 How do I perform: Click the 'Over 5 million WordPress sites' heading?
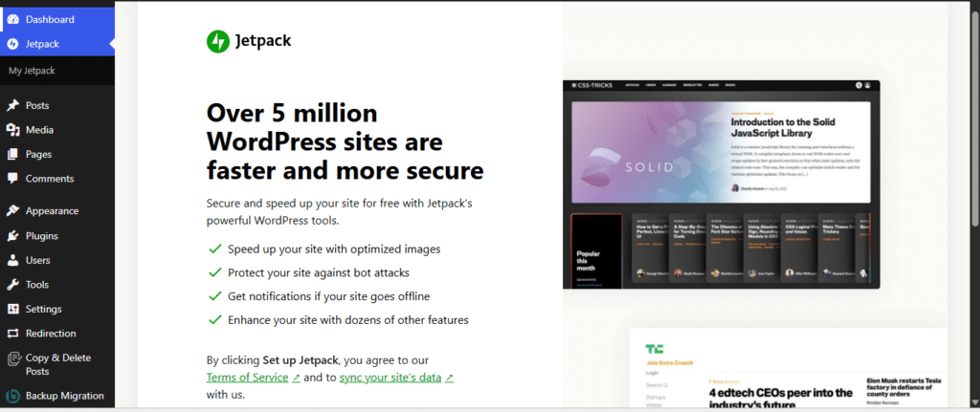coord(345,142)
